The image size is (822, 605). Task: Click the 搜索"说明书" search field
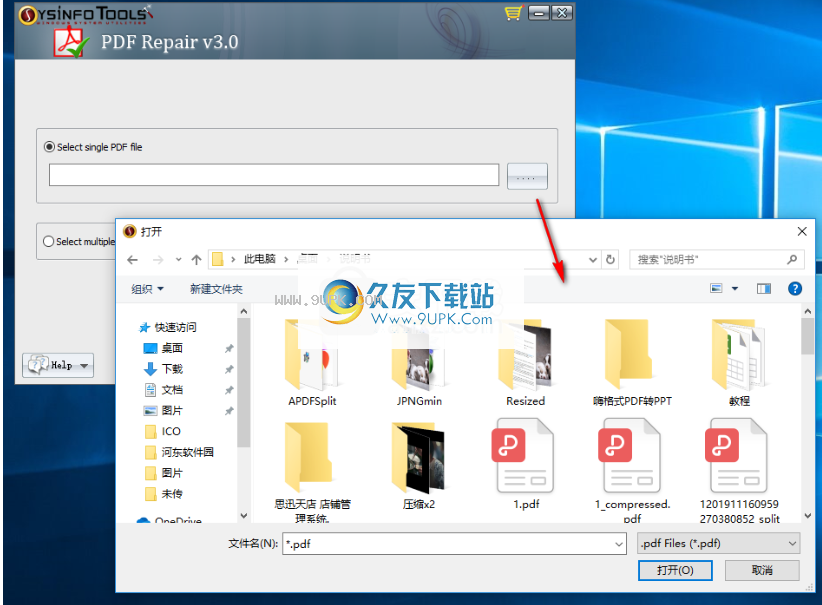[708, 260]
